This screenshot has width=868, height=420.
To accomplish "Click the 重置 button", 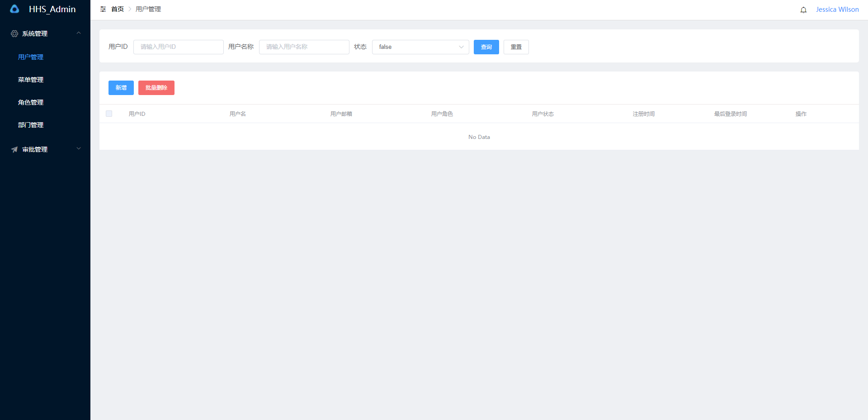I will click(516, 47).
